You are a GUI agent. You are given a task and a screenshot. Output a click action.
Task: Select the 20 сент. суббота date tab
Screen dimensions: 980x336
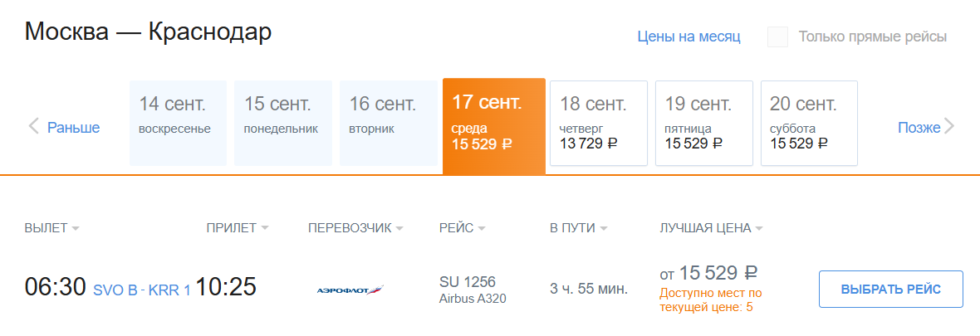point(810,123)
